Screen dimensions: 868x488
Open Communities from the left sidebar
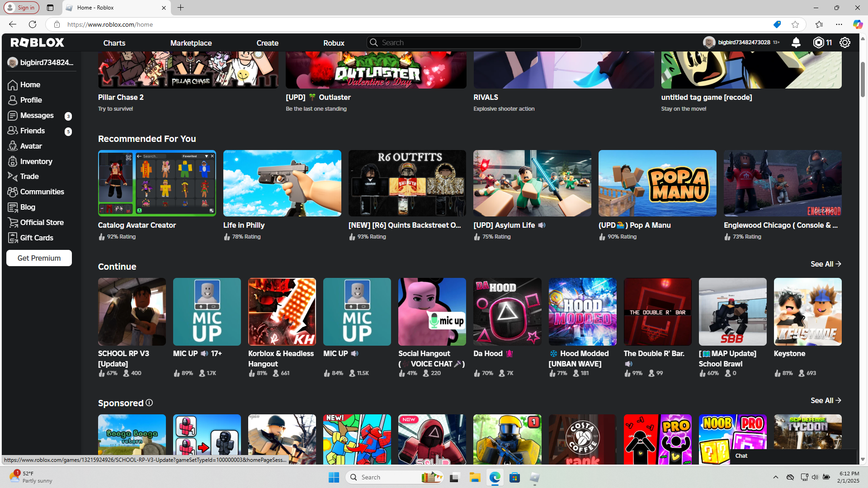[42, 192]
